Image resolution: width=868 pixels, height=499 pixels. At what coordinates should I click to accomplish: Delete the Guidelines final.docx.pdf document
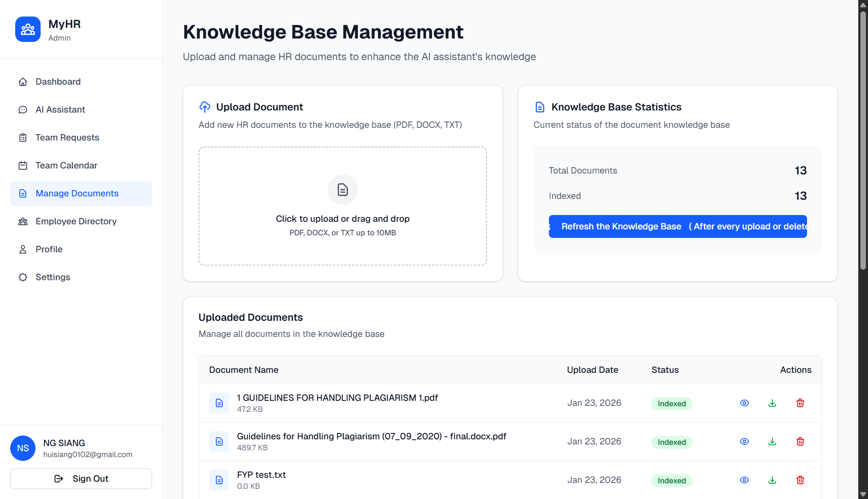[x=800, y=441]
